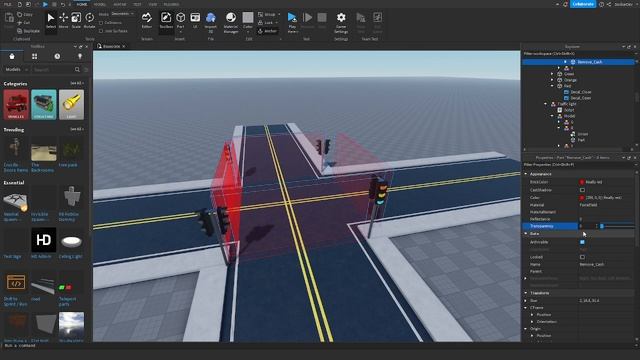The height and width of the screenshot is (360, 640).
Task: Collapse the Traffic light model in Explorer
Action: [546, 104]
